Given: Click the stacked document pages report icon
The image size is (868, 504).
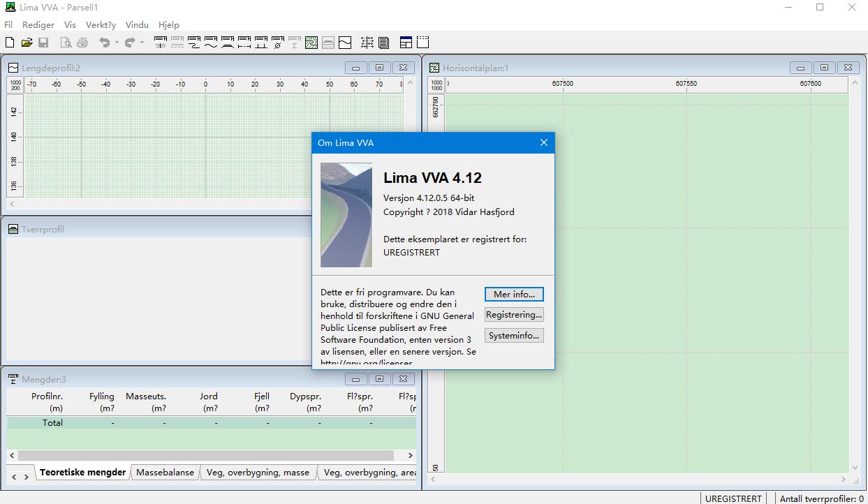Looking at the screenshot, I should pos(384,43).
